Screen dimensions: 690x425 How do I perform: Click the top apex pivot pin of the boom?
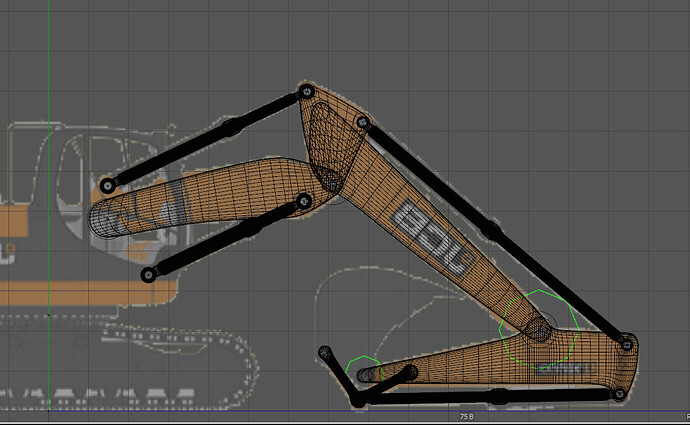click(x=307, y=92)
